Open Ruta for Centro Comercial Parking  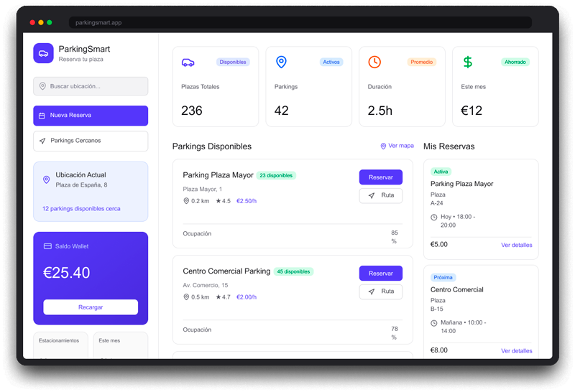380,291
